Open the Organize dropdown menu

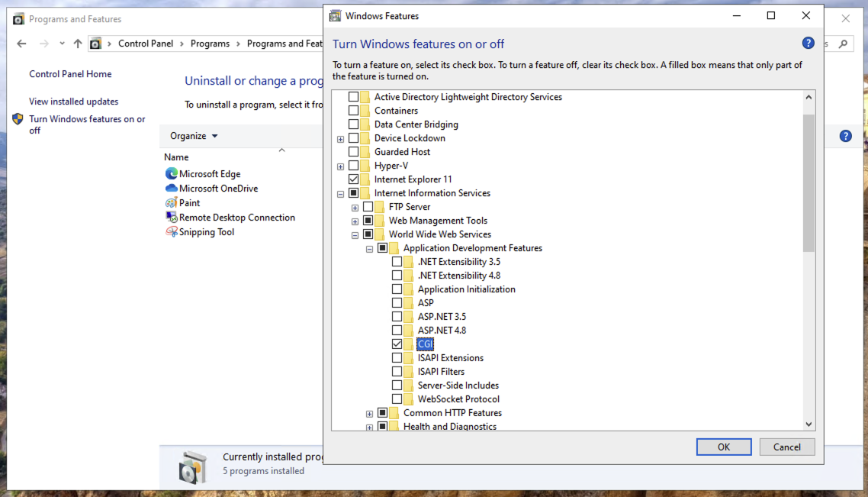[194, 136]
